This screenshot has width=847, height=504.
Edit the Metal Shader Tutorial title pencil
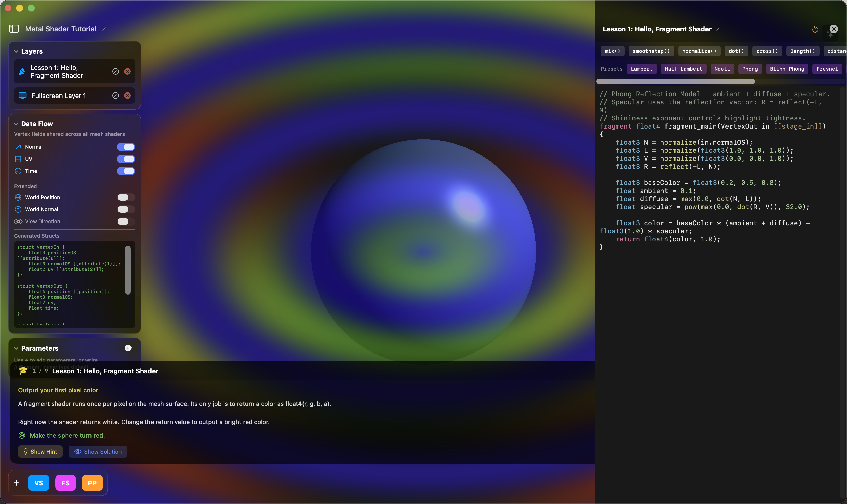tap(104, 29)
